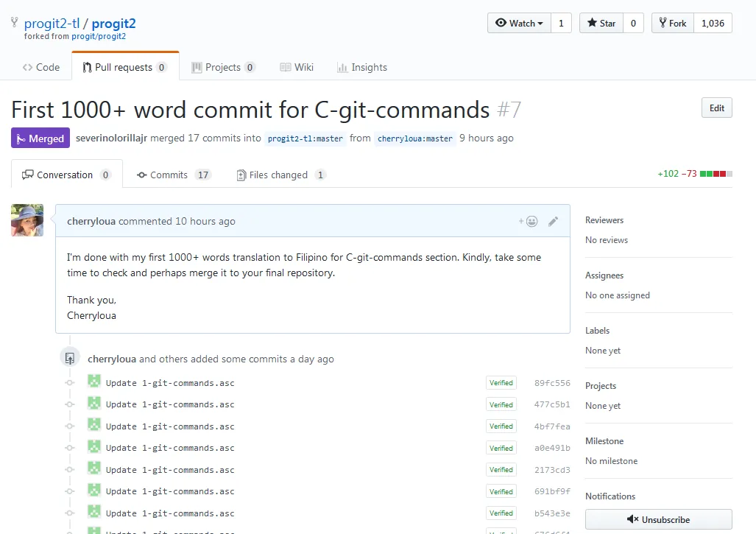The image size is (756, 534).
Task: Click the Edit title button
Action: pyautogui.click(x=716, y=108)
